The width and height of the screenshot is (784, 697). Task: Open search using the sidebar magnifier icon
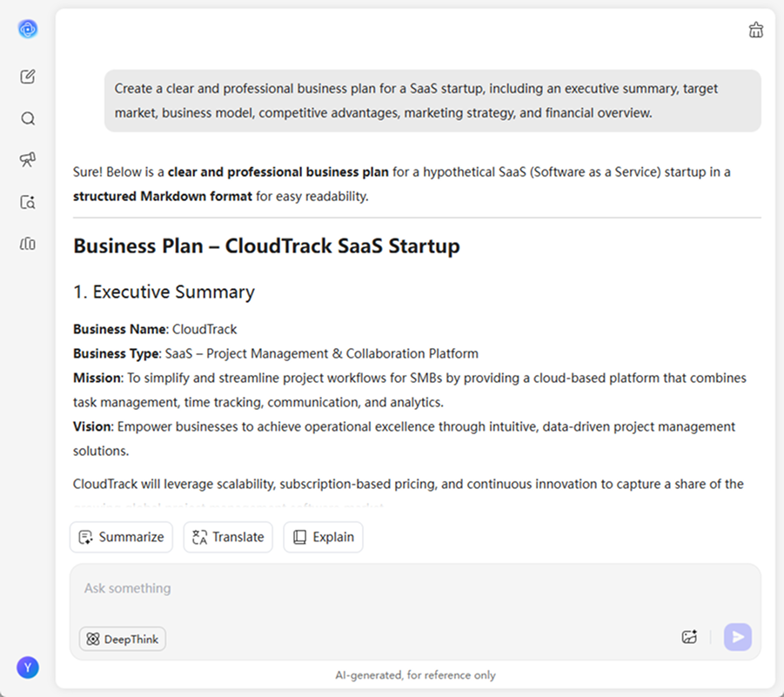point(28,118)
